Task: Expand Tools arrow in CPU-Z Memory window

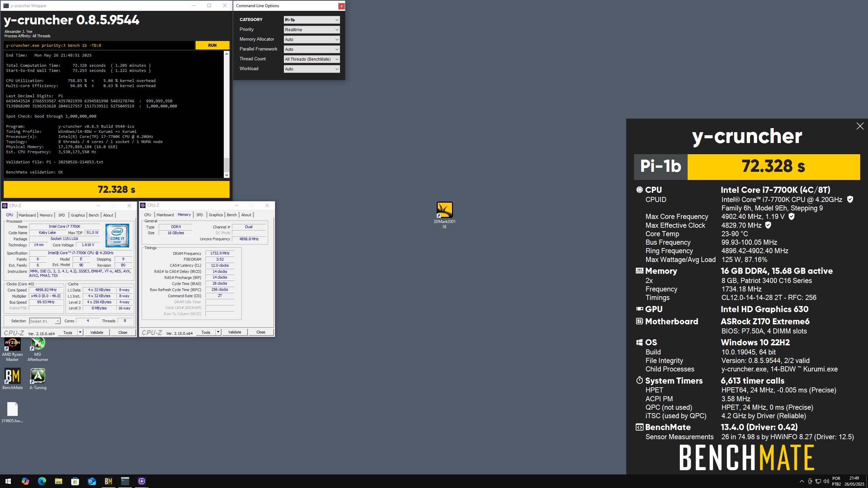Action: (x=218, y=332)
